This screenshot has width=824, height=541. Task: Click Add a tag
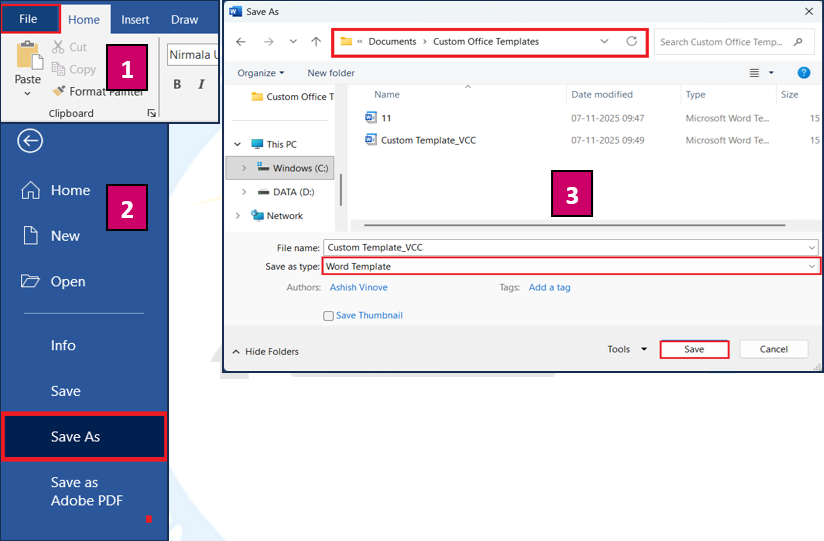point(549,288)
